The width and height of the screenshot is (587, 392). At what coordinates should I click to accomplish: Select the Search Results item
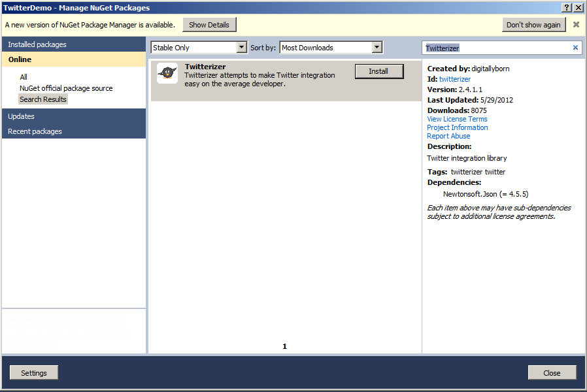(x=43, y=99)
